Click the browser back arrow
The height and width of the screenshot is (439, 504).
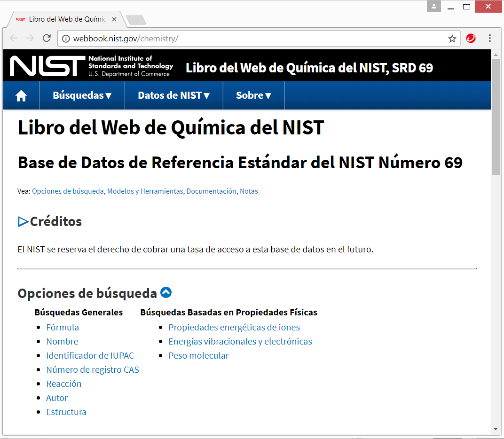click(14, 38)
